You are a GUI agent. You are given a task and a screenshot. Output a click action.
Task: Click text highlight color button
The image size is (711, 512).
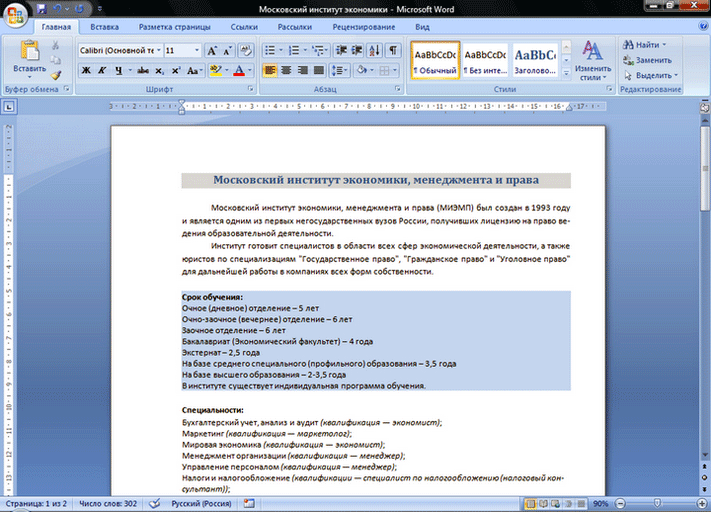[x=216, y=70]
